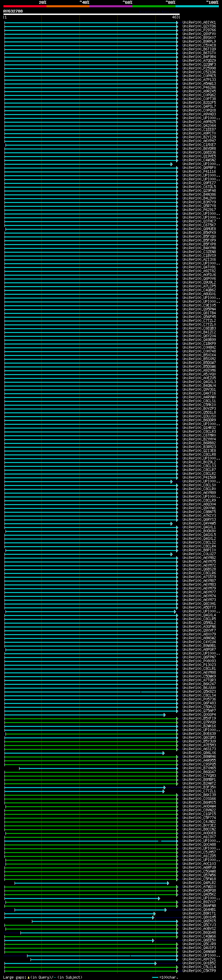Select hit UniRef100_A8IVK1
222x980 pixels.
click(x=199, y=23)
